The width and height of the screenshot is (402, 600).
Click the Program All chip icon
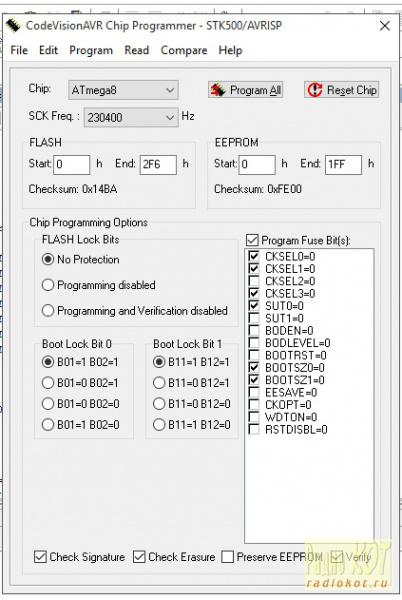pos(218,90)
